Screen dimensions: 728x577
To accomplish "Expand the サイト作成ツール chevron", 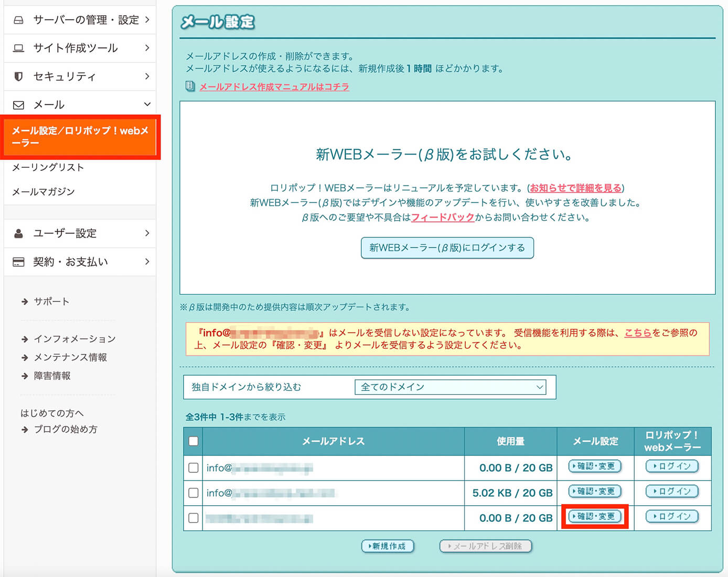I will pos(147,48).
